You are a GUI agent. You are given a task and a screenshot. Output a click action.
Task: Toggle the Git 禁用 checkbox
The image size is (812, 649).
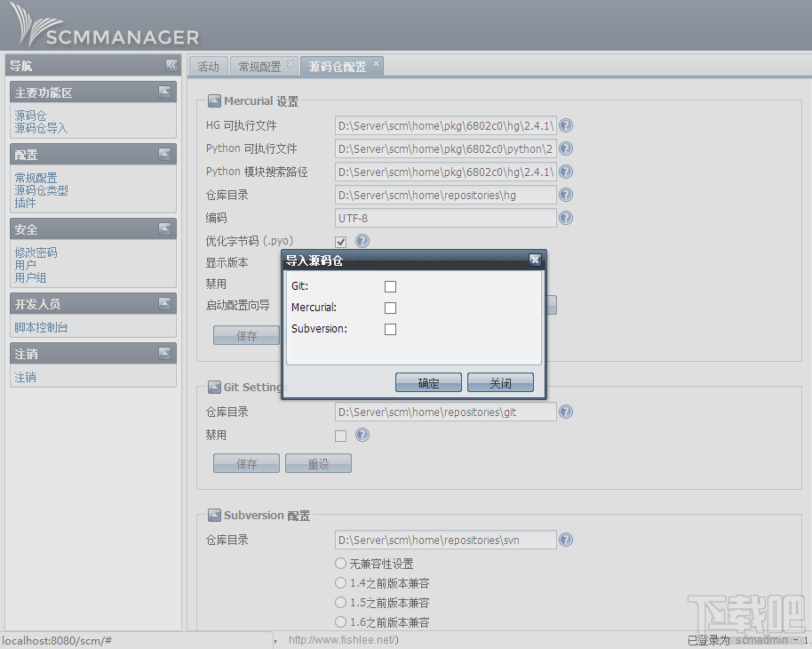tap(341, 436)
